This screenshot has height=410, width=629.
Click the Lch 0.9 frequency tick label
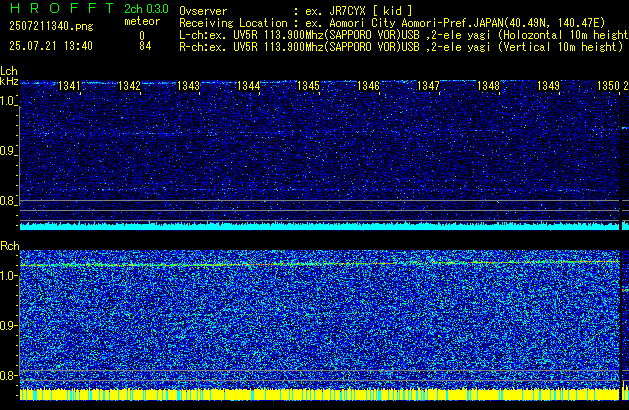coord(8,151)
